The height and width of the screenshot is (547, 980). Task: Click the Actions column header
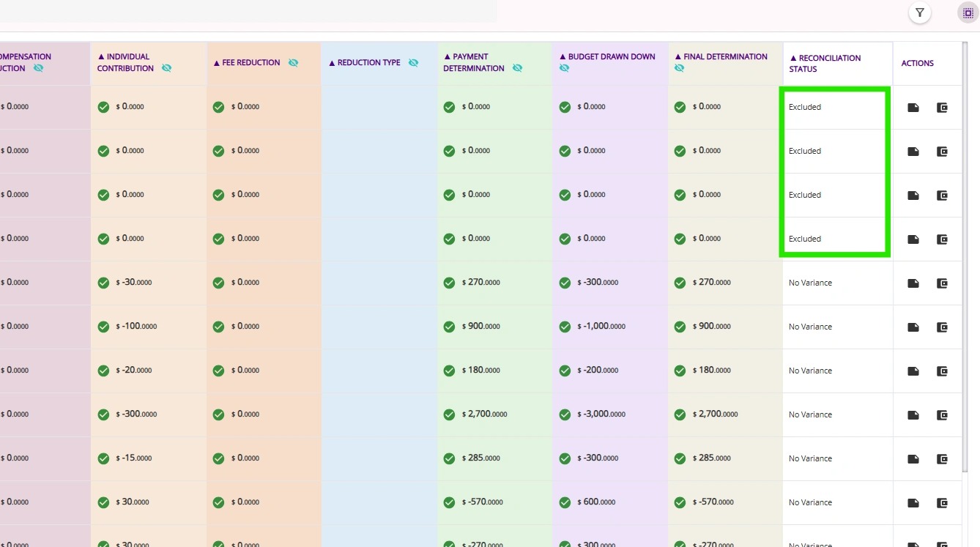point(917,63)
